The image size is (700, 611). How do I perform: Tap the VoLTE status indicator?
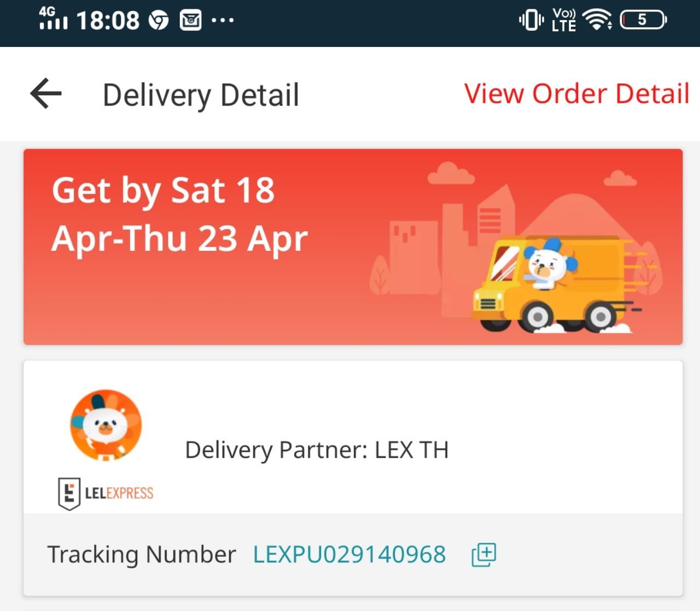[564, 20]
